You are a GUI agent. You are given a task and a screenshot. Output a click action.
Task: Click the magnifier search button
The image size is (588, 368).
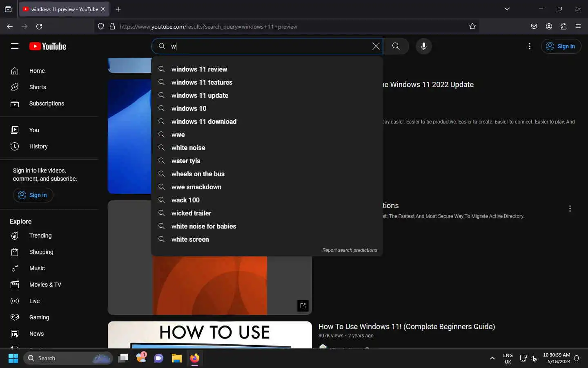tap(396, 46)
